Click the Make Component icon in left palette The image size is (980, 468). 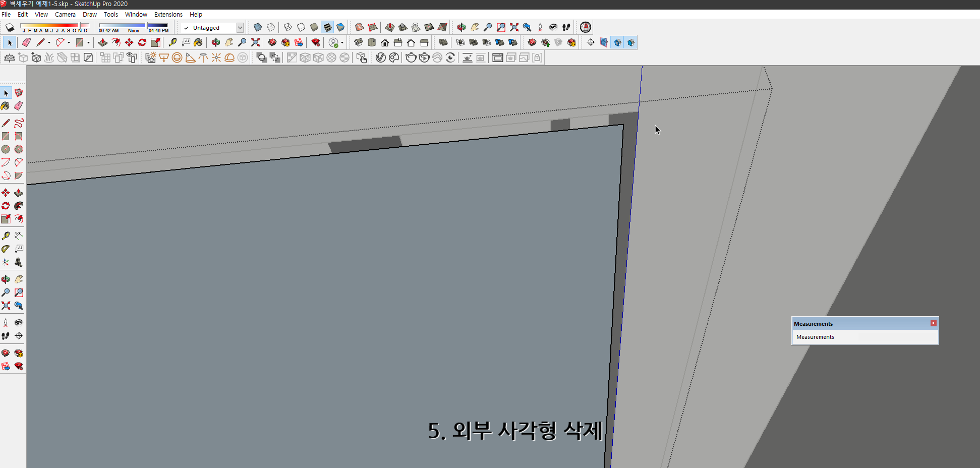coord(19,93)
